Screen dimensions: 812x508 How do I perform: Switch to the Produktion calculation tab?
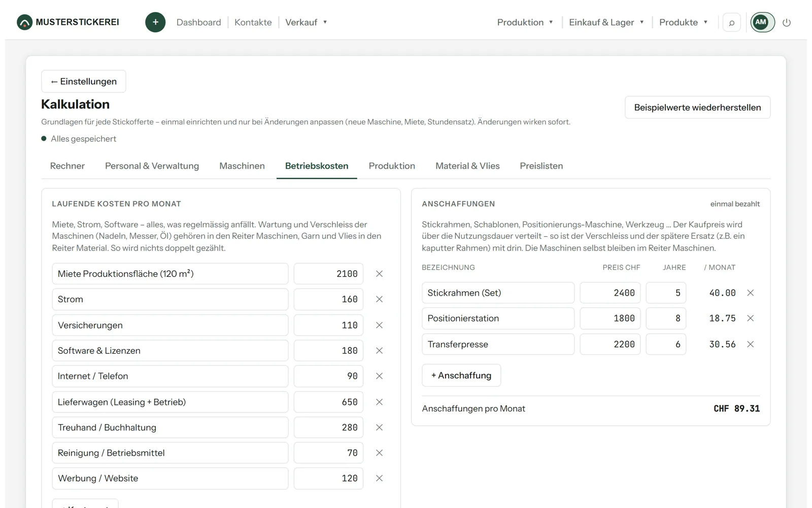coord(392,166)
